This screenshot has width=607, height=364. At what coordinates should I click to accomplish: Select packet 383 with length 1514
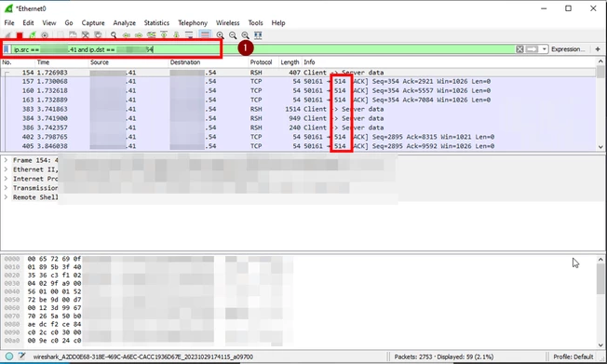click(298, 109)
